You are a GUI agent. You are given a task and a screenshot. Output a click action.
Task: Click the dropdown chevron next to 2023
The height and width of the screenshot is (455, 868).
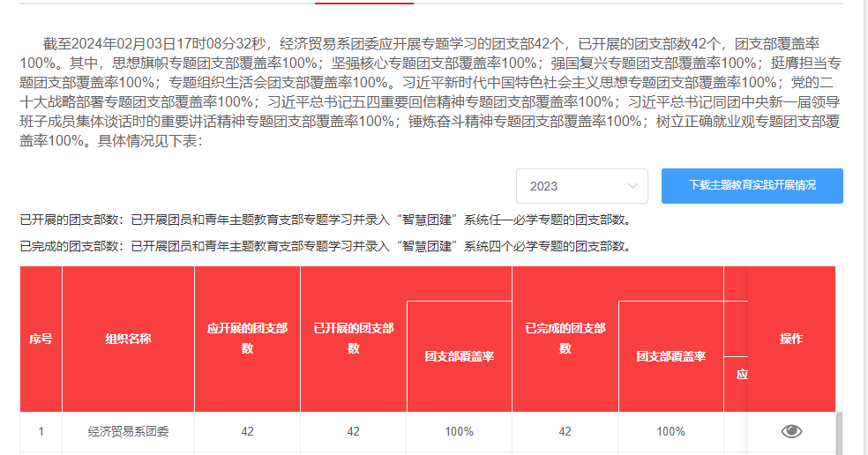632,186
